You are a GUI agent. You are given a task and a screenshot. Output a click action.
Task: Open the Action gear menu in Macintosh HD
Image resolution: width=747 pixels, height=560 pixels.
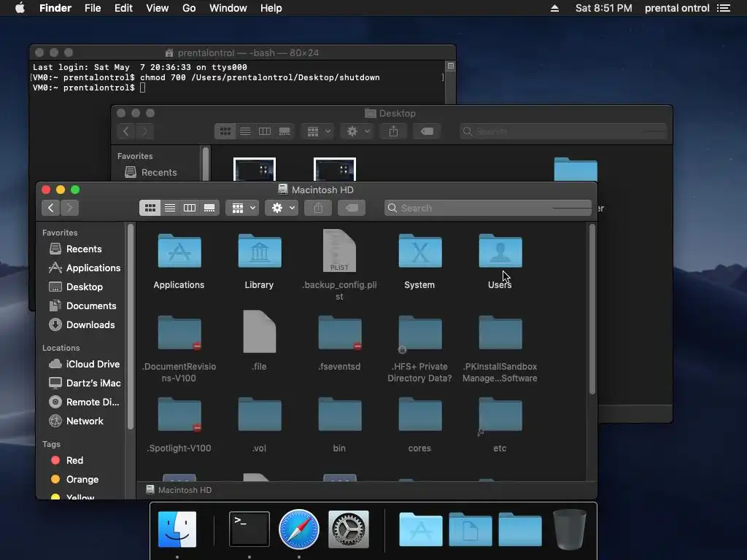pos(282,208)
